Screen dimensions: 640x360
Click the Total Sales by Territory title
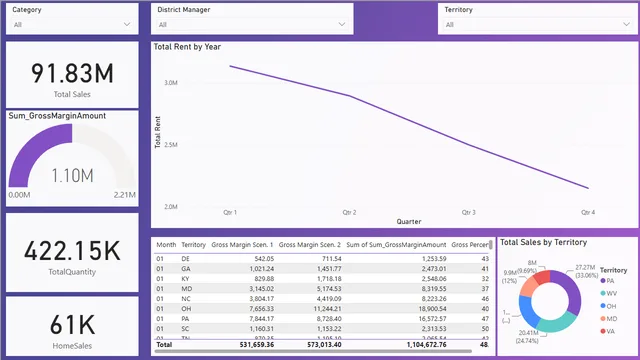(x=543, y=242)
